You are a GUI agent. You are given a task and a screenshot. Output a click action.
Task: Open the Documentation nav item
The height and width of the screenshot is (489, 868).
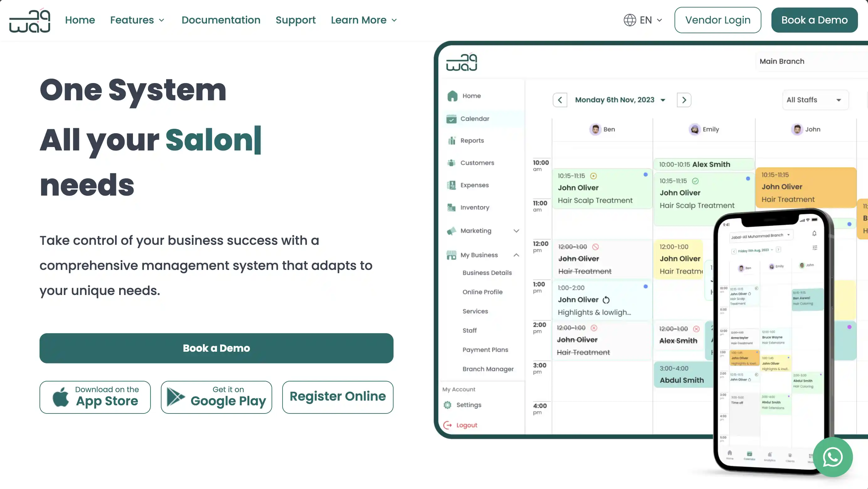pos(221,20)
